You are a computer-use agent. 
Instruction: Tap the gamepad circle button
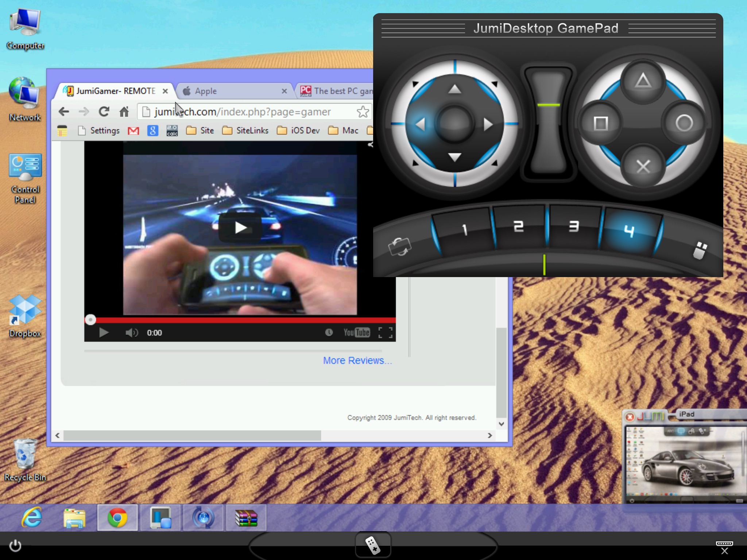[x=684, y=123]
